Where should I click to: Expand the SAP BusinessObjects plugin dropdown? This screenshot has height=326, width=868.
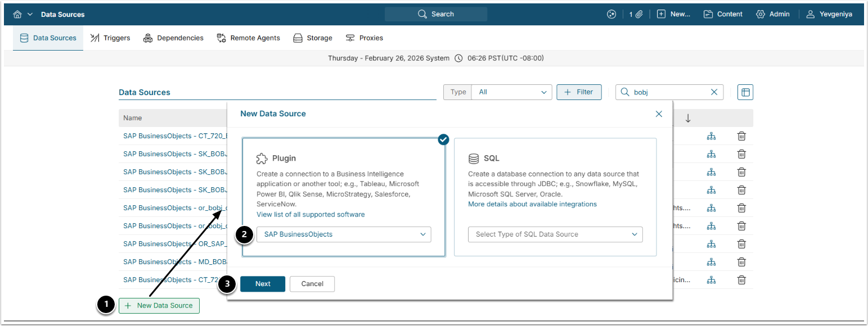[x=344, y=234]
